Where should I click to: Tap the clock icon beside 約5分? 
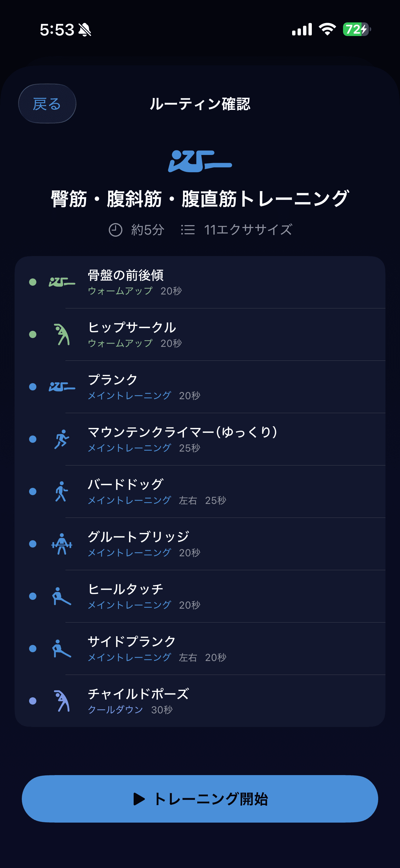pos(115,230)
